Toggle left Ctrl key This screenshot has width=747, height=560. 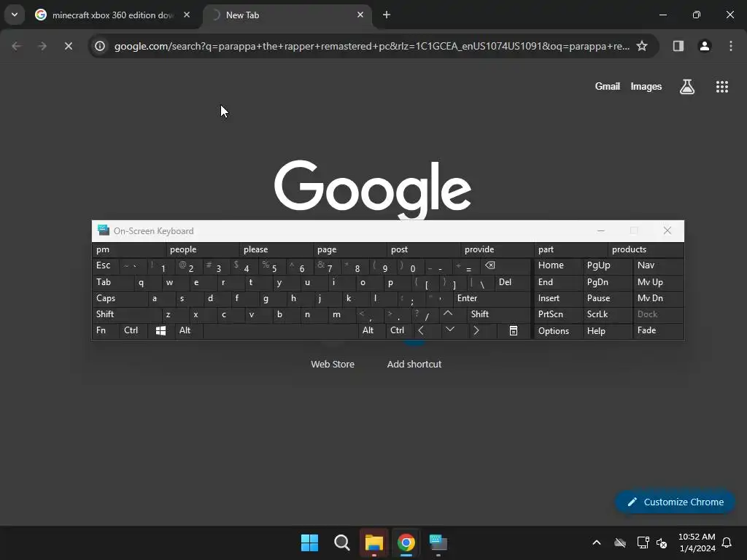133,330
